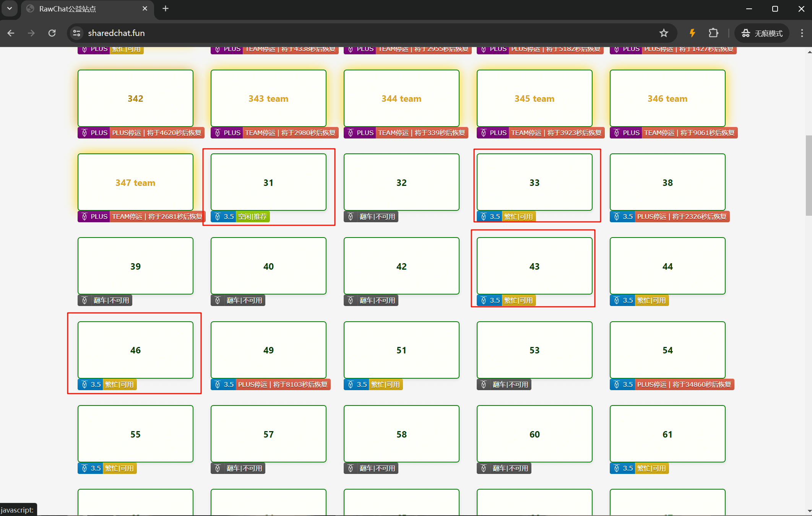812x516 pixels.
Task: Click the lightning bolt extension icon
Action: 692,33
